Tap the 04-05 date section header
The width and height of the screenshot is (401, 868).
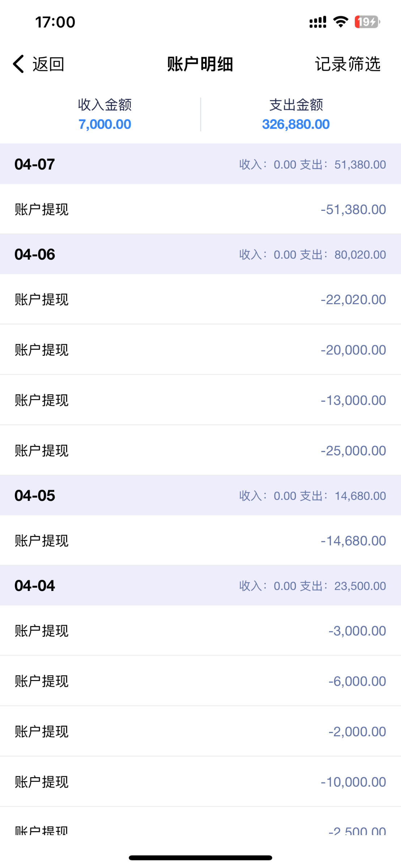pos(200,495)
